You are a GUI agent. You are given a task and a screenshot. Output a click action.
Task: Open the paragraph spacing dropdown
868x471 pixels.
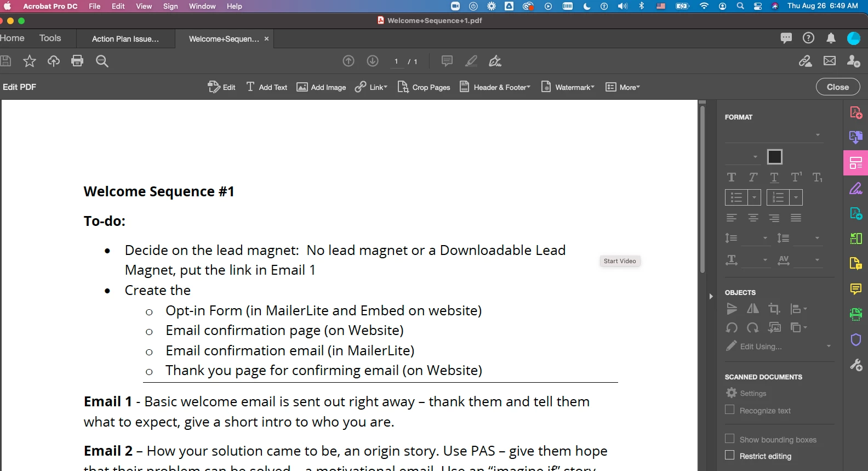pyautogui.click(x=808, y=238)
